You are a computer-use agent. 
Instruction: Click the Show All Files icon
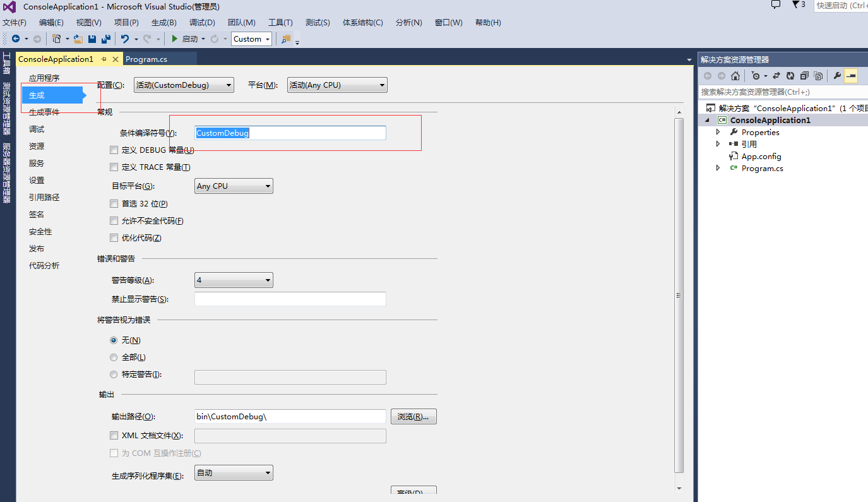pyautogui.click(x=818, y=76)
